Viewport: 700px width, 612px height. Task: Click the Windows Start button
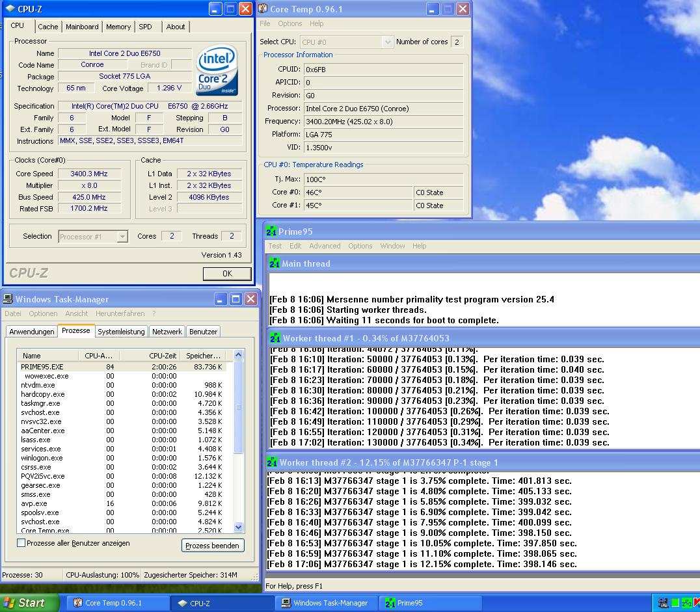click(29, 603)
